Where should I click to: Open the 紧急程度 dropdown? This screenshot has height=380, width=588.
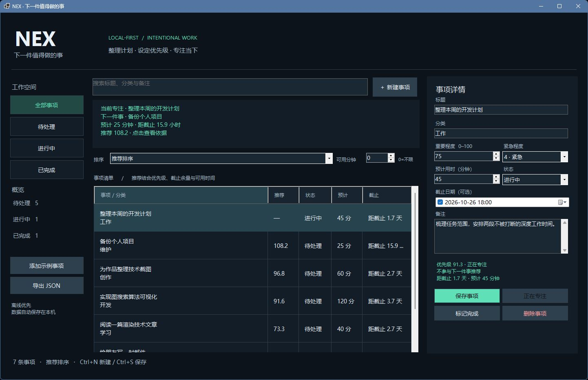coord(535,157)
